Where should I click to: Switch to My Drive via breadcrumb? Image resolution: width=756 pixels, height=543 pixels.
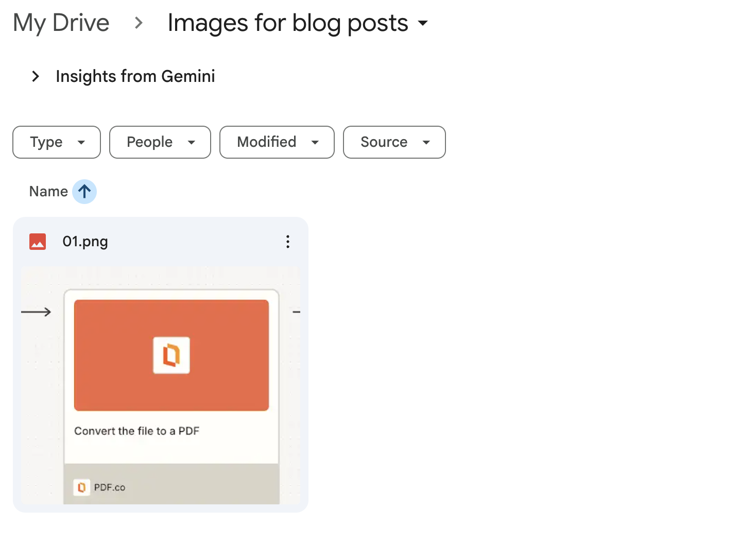pyautogui.click(x=61, y=23)
